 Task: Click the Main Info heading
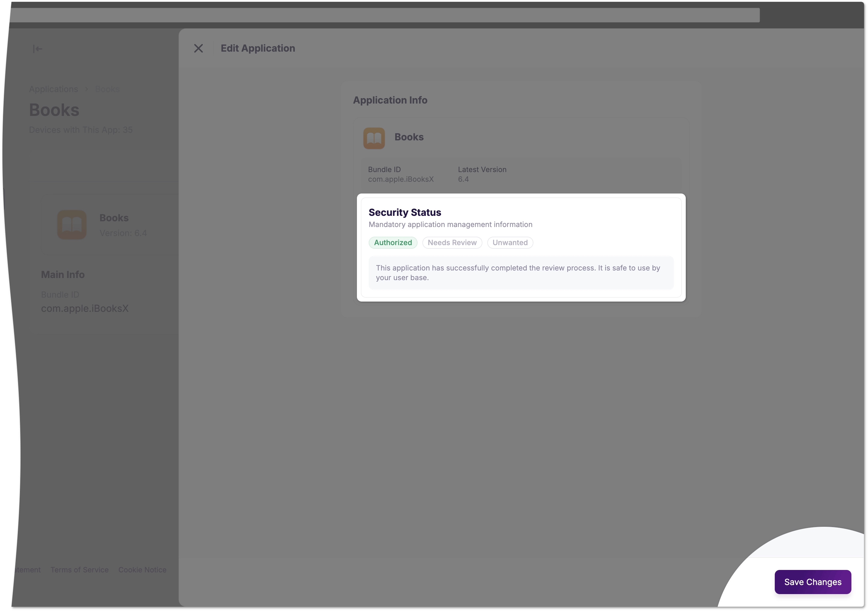(x=63, y=275)
